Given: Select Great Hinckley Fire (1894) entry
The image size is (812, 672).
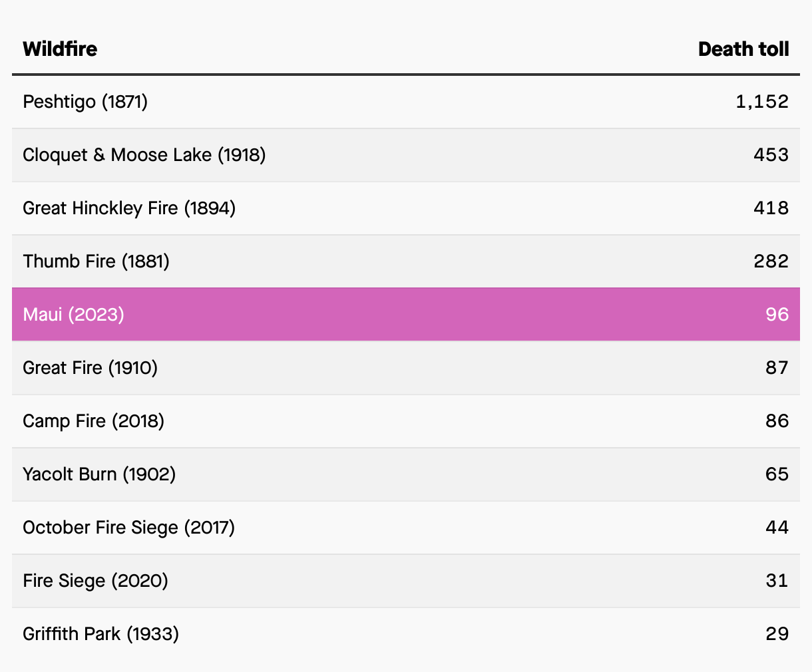Looking at the screenshot, I should pyautogui.click(x=129, y=208).
